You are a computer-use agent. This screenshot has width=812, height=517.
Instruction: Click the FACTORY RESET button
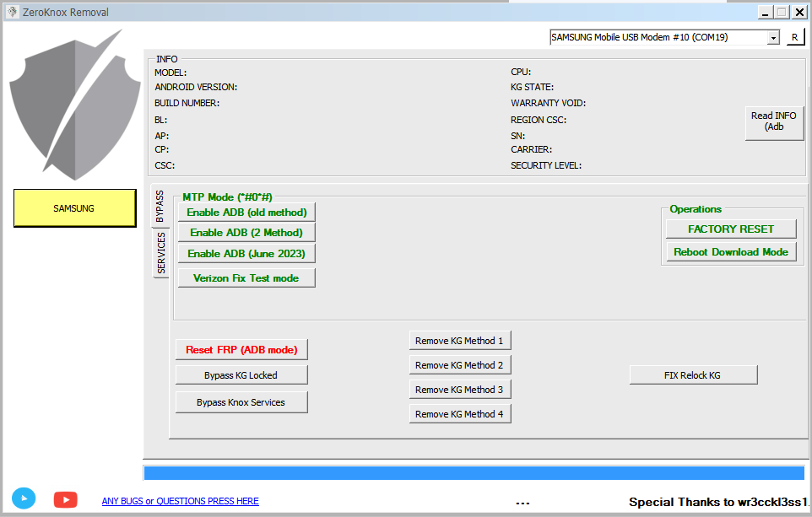pyautogui.click(x=731, y=229)
